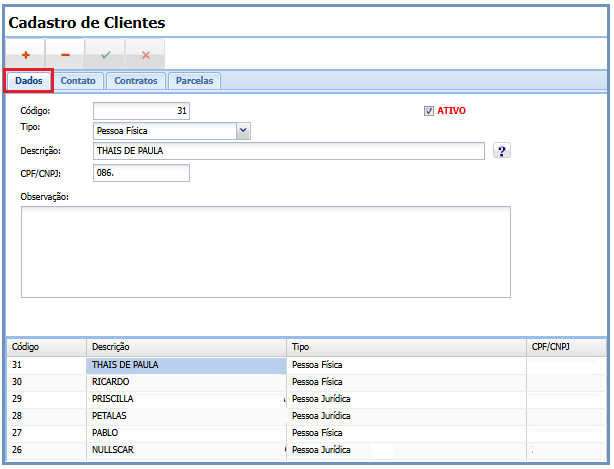Select the RICARDO row in the list
This screenshot has width=614, height=469.
click(x=186, y=382)
